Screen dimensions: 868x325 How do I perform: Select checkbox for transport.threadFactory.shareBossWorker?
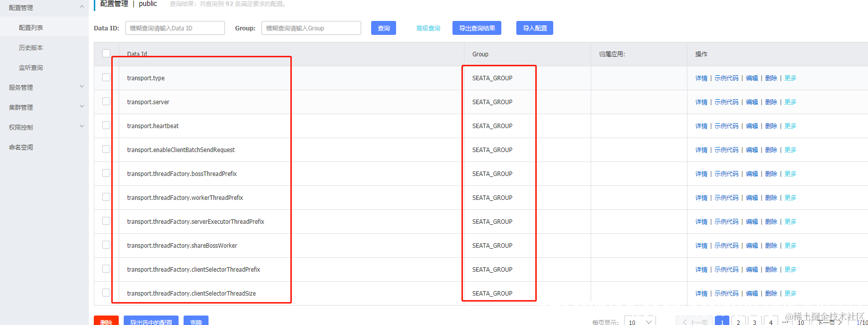106,245
